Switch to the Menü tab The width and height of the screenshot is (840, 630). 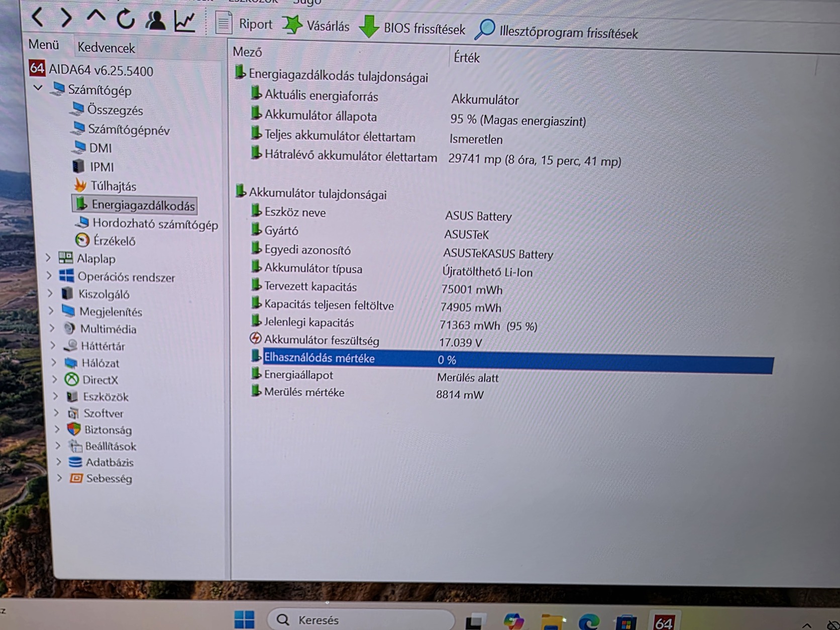[x=44, y=45]
